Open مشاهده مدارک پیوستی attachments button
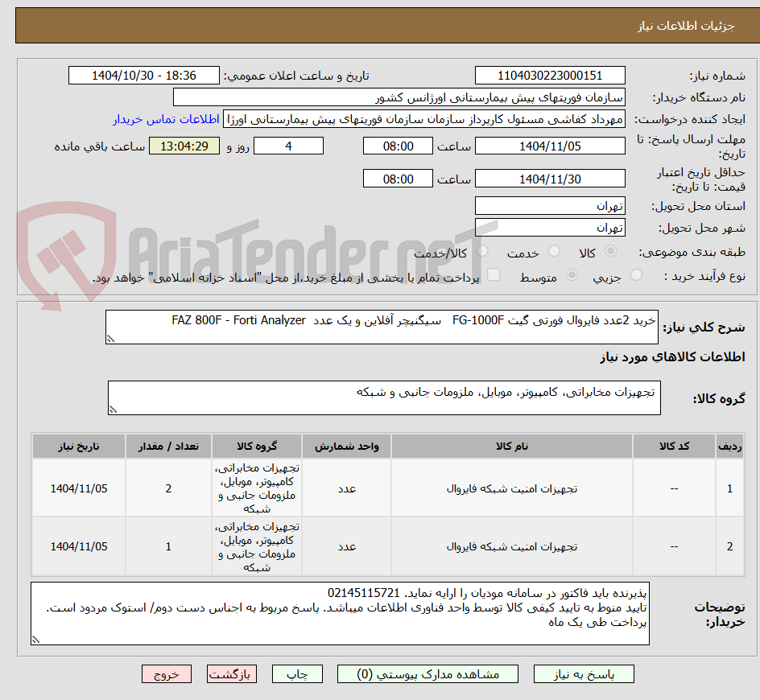Screen dimensions: 760x700 point(428,674)
